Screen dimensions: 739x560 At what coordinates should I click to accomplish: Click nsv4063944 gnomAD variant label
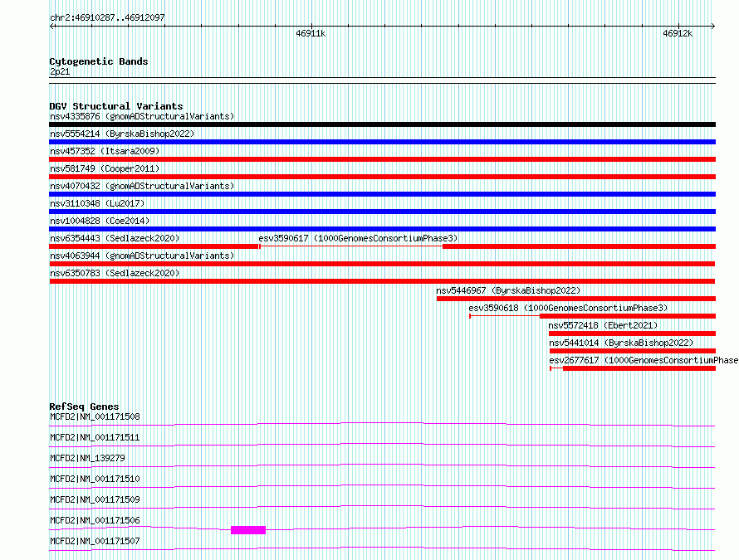pos(142,256)
